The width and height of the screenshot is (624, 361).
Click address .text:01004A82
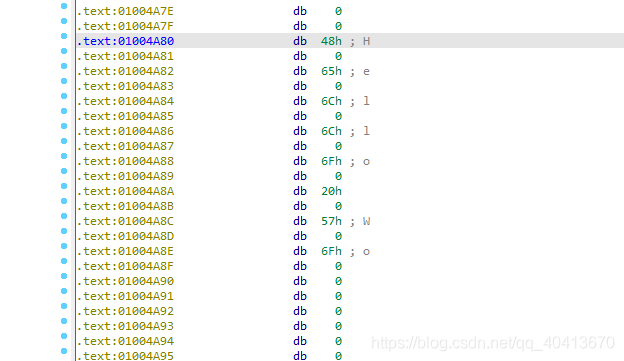pos(125,71)
